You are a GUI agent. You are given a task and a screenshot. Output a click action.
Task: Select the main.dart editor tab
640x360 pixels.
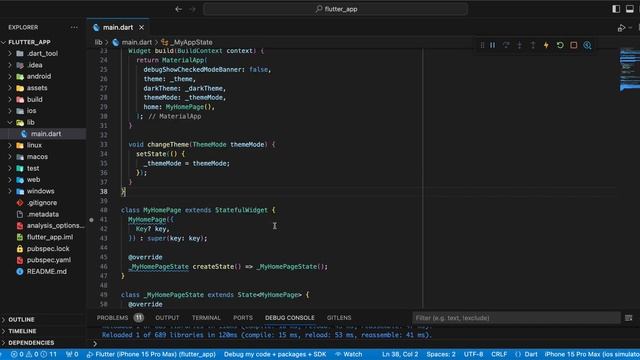[x=118, y=27]
